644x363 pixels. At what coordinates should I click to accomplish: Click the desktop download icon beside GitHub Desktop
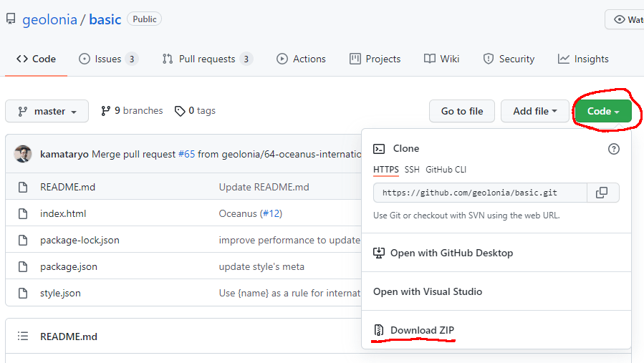click(379, 253)
